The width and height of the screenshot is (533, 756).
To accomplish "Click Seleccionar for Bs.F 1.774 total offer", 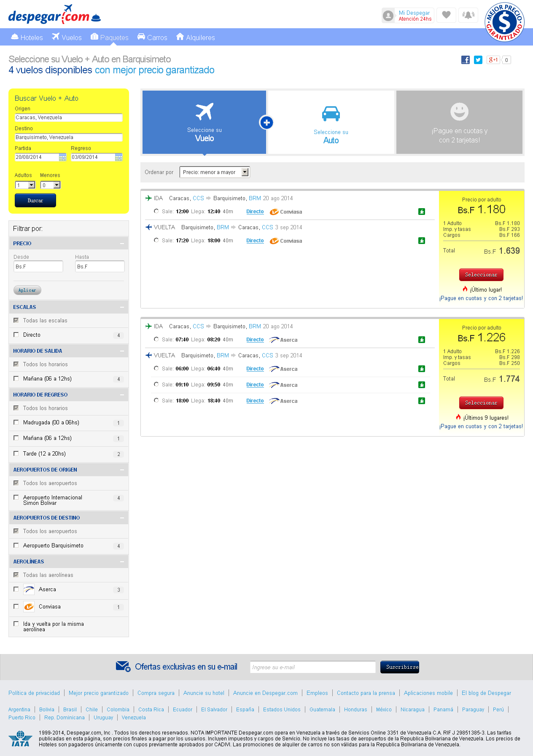I will tap(481, 403).
